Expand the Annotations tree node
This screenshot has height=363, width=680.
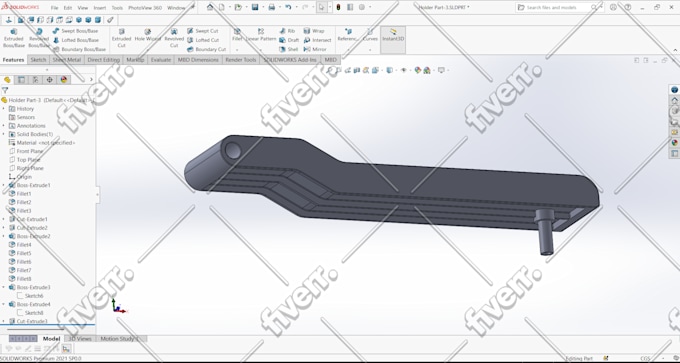click(3, 126)
